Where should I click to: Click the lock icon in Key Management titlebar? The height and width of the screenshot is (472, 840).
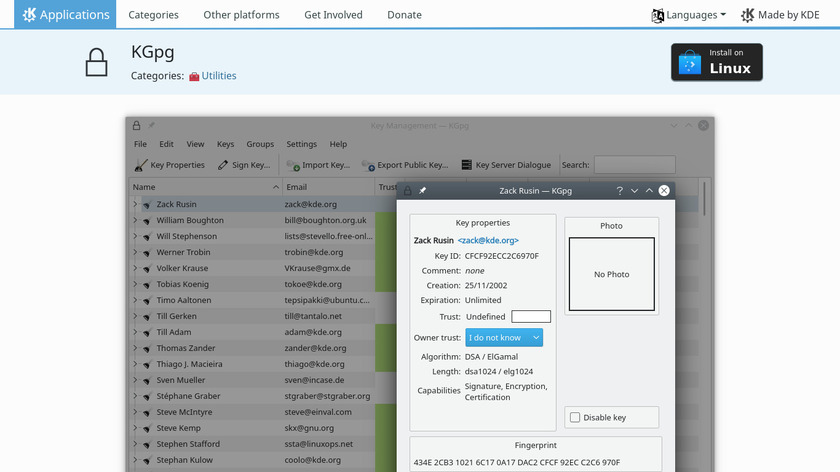point(137,125)
